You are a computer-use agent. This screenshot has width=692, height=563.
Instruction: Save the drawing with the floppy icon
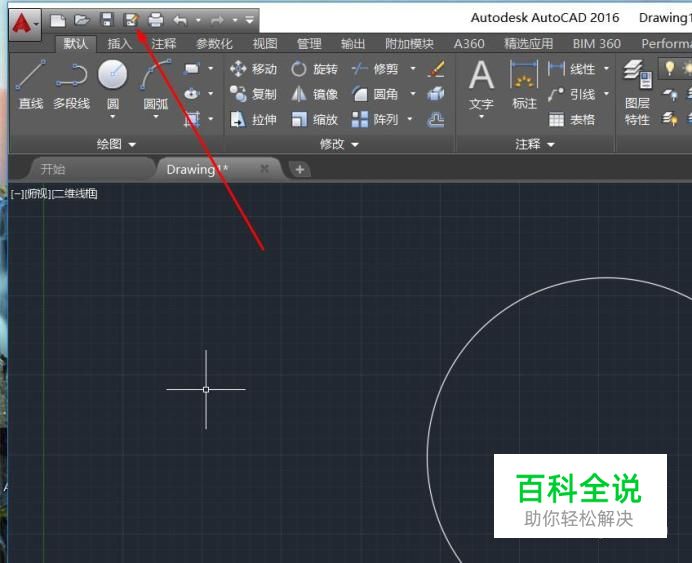(107, 20)
